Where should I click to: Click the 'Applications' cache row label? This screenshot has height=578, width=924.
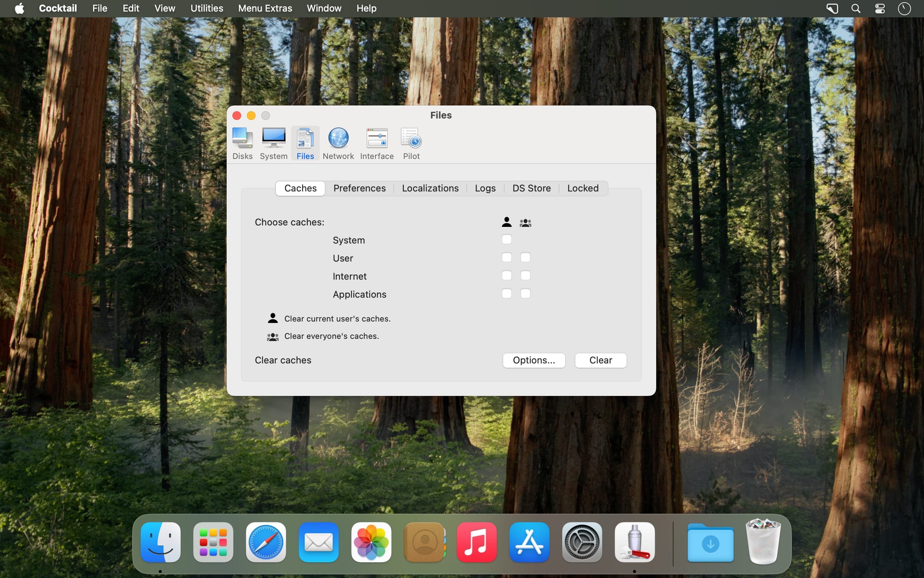[359, 294]
